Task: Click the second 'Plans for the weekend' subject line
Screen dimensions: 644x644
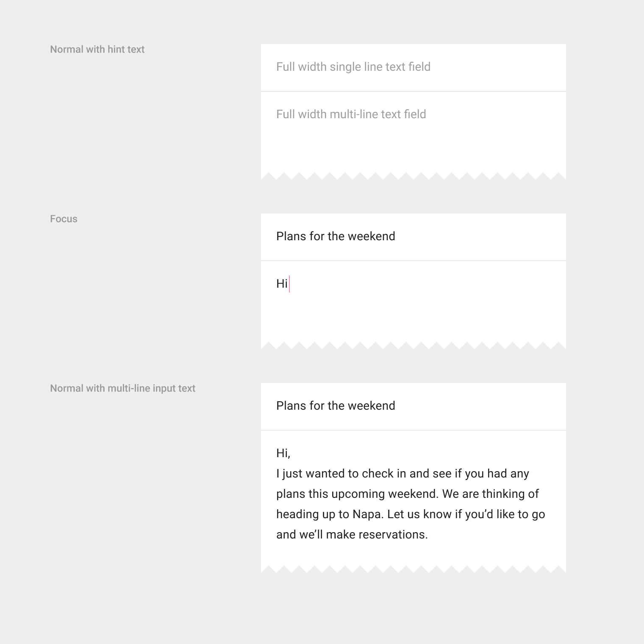Action: tap(336, 405)
